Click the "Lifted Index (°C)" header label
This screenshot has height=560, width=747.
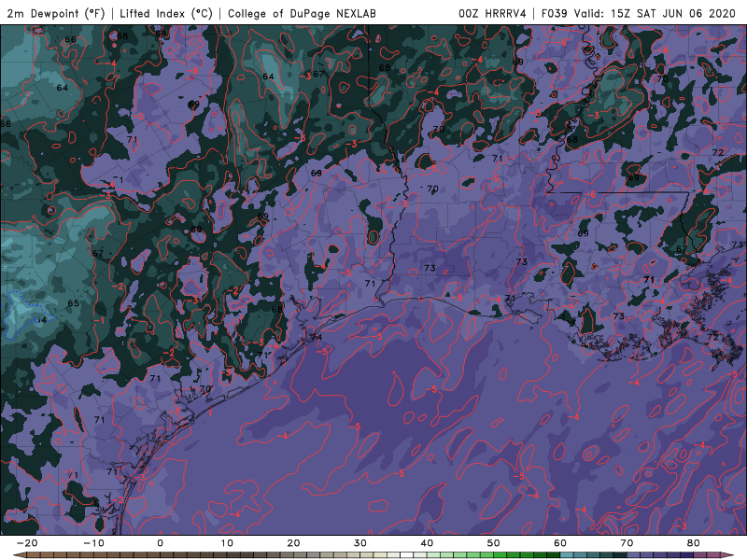(x=166, y=13)
